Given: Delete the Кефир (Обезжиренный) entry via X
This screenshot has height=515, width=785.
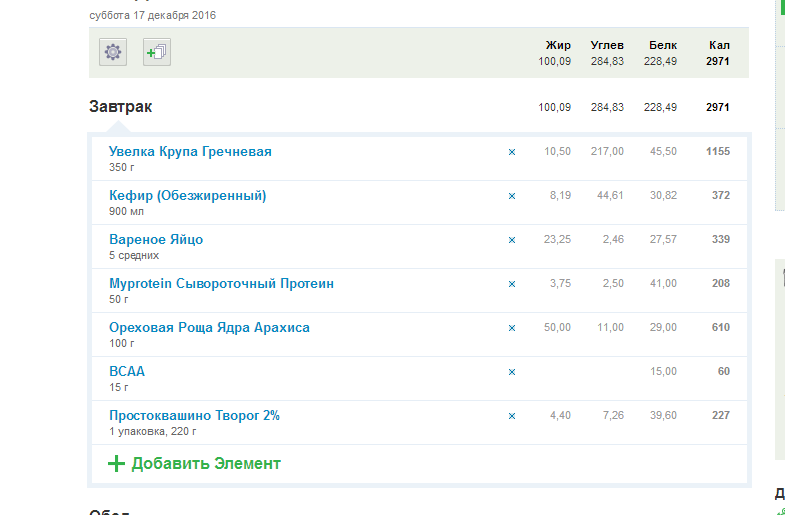Looking at the screenshot, I should click(x=512, y=196).
